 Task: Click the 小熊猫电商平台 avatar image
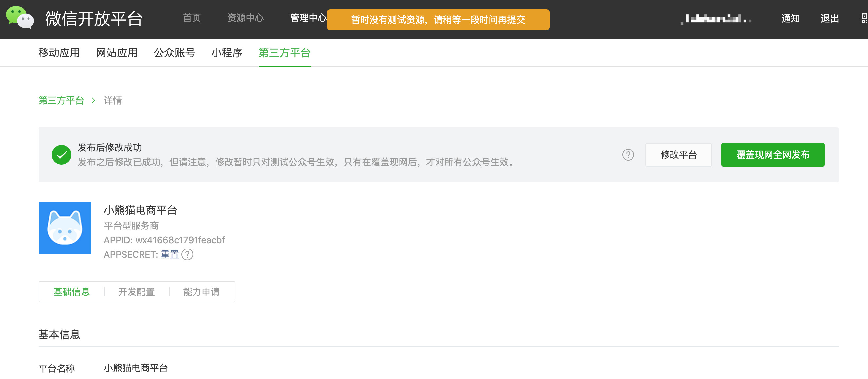[65, 228]
